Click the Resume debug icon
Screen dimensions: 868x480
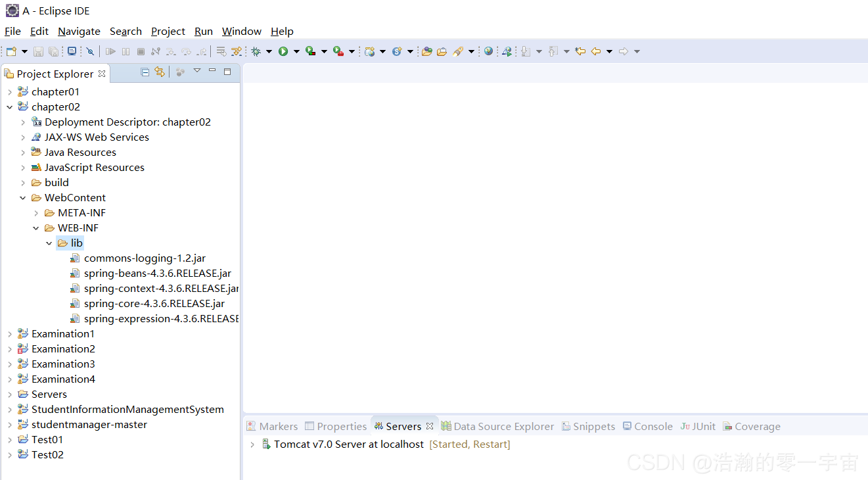pos(110,51)
